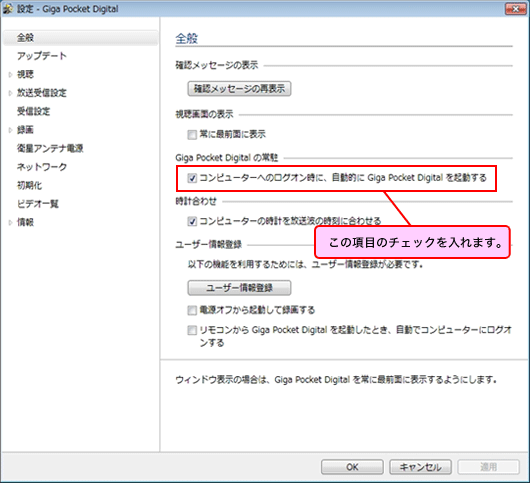
Task: Click the ユーザー情報登録 button
Action: (x=239, y=288)
